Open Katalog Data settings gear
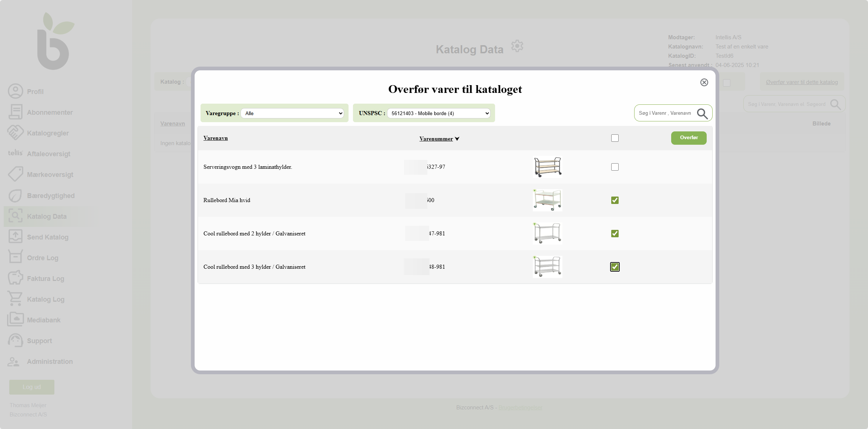This screenshot has width=868, height=429. (x=517, y=46)
